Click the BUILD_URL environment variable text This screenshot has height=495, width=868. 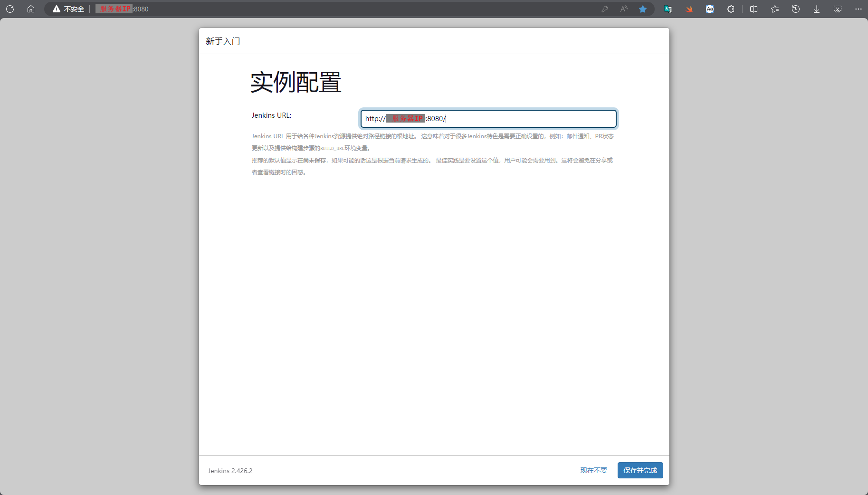coord(332,148)
